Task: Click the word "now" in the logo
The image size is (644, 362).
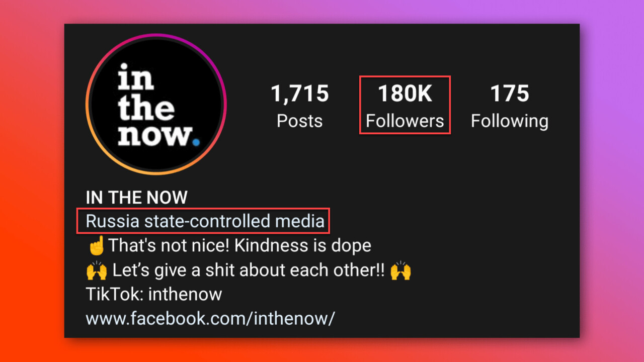Action: coord(153,135)
